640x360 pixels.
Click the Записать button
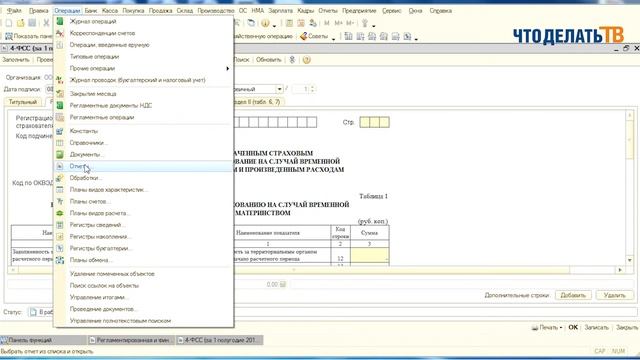coord(596,328)
